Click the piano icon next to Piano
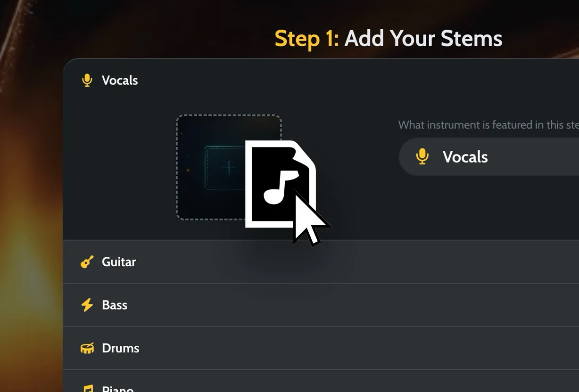 click(87, 389)
